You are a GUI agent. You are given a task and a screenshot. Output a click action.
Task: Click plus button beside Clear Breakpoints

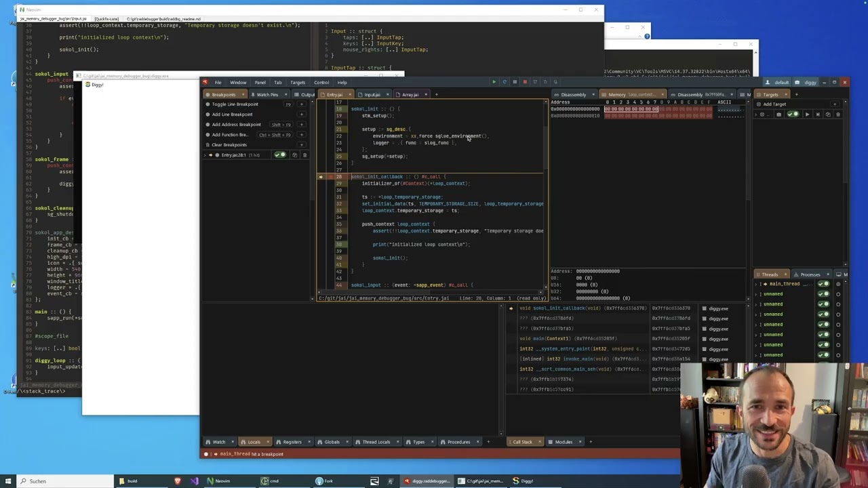pyautogui.click(x=302, y=145)
